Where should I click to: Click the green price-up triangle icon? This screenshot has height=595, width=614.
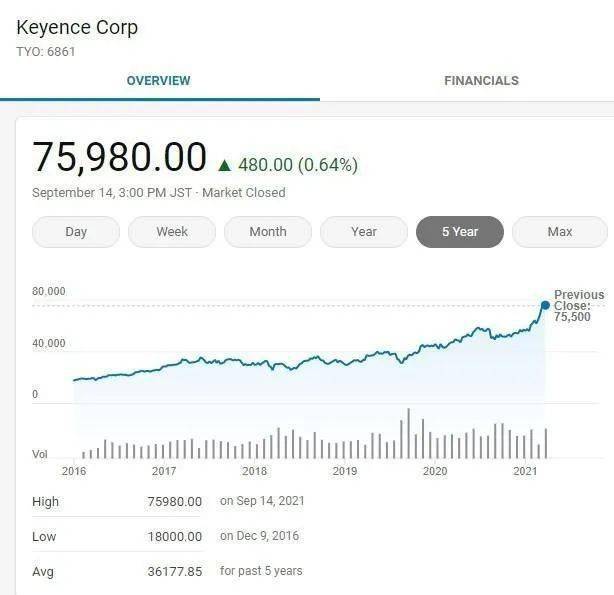coord(224,165)
